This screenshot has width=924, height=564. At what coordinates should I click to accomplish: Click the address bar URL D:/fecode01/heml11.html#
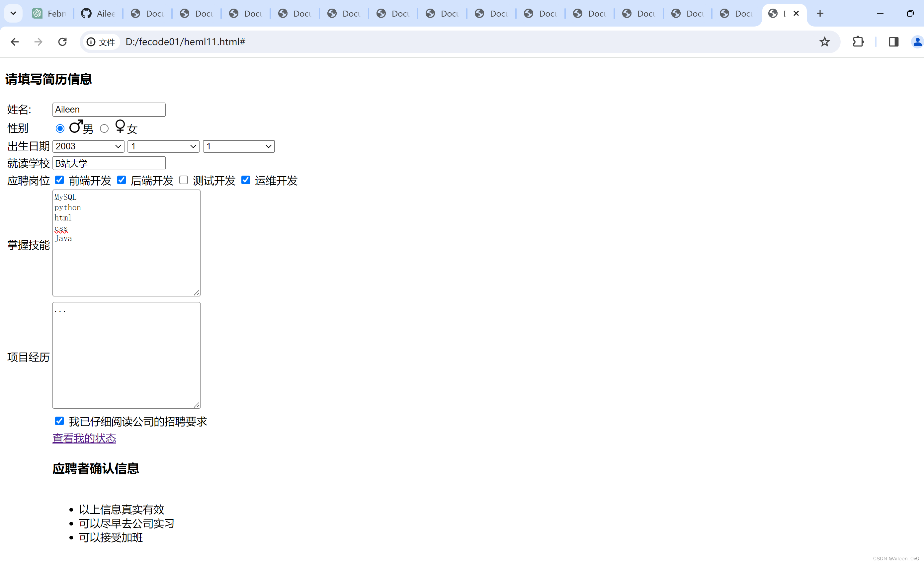pos(185,41)
